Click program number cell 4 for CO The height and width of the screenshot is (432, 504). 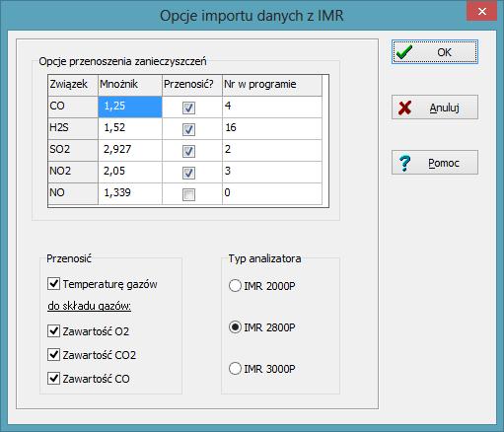(272, 107)
